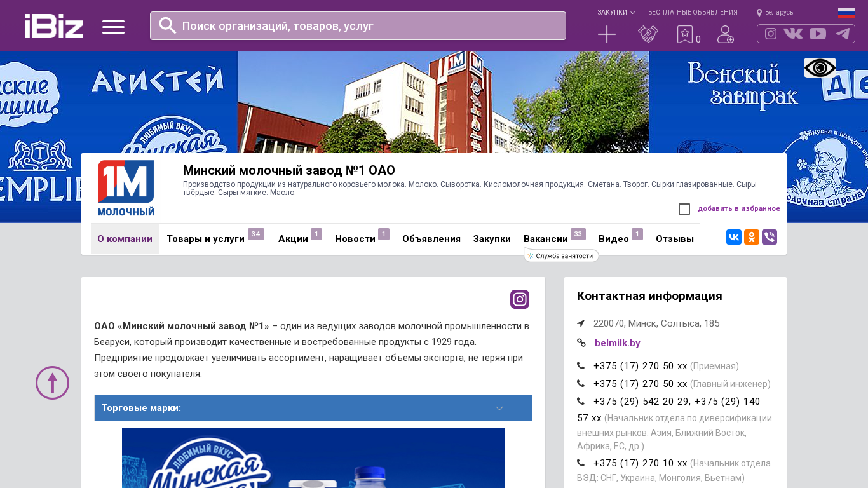Open favorites bookmark star icon
The height and width of the screenshot is (488, 868).
click(x=684, y=34)
